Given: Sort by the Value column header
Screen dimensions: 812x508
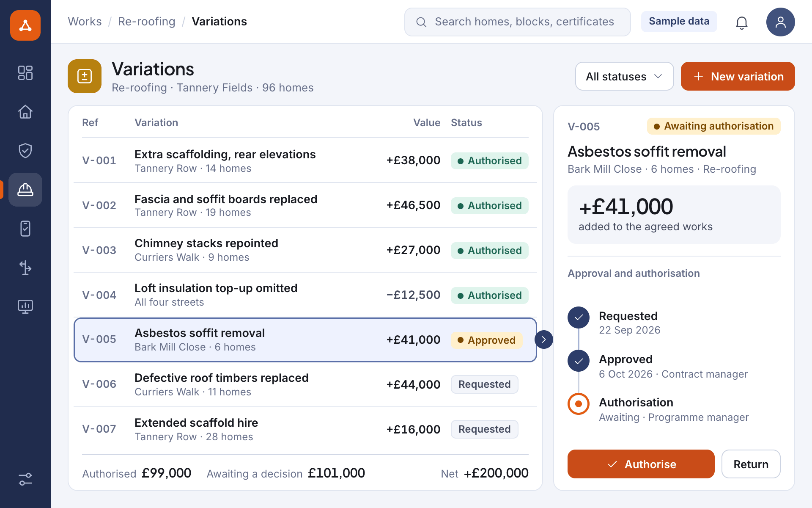Looking at the screenshot, I should click(x=427, y=123).
